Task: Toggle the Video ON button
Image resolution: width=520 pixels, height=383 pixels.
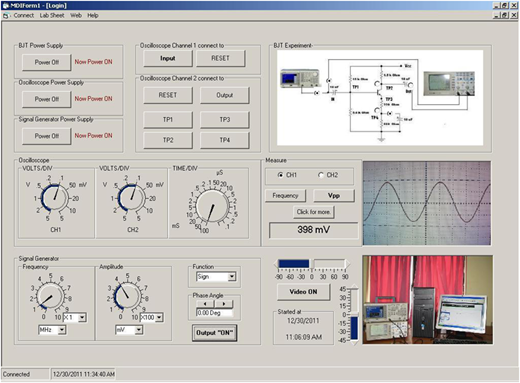Action: point(303,292)
